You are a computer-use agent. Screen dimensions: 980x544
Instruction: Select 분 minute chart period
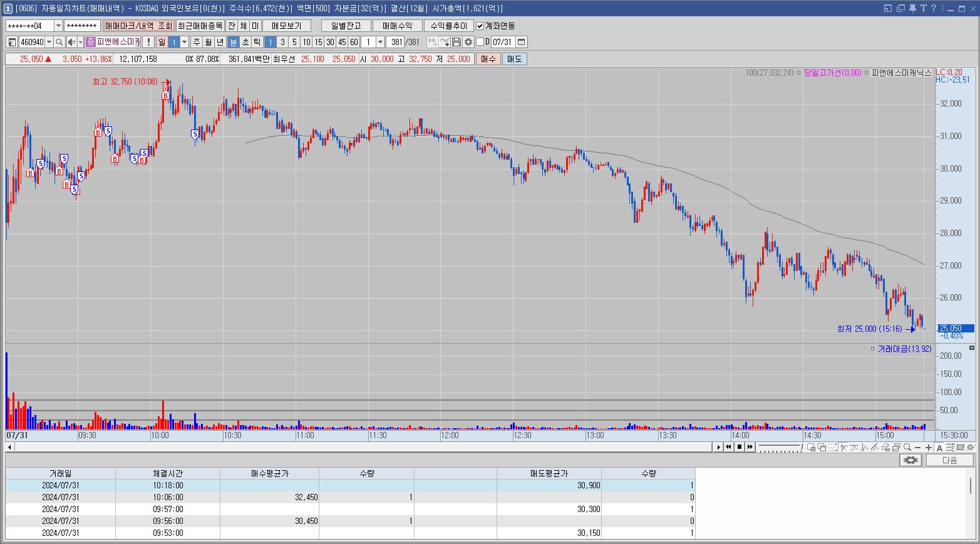point(233,42)
